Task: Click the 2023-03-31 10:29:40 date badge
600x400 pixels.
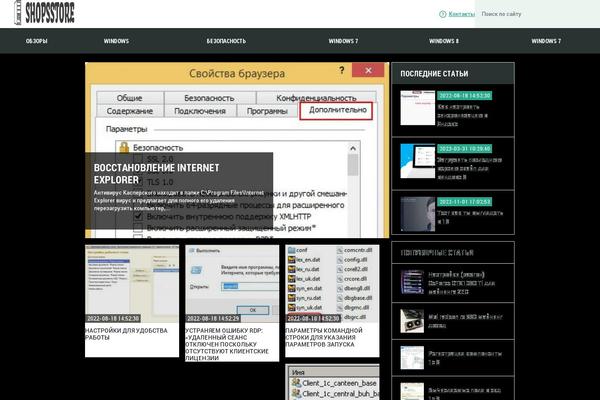Action: [x=465, y=149]
